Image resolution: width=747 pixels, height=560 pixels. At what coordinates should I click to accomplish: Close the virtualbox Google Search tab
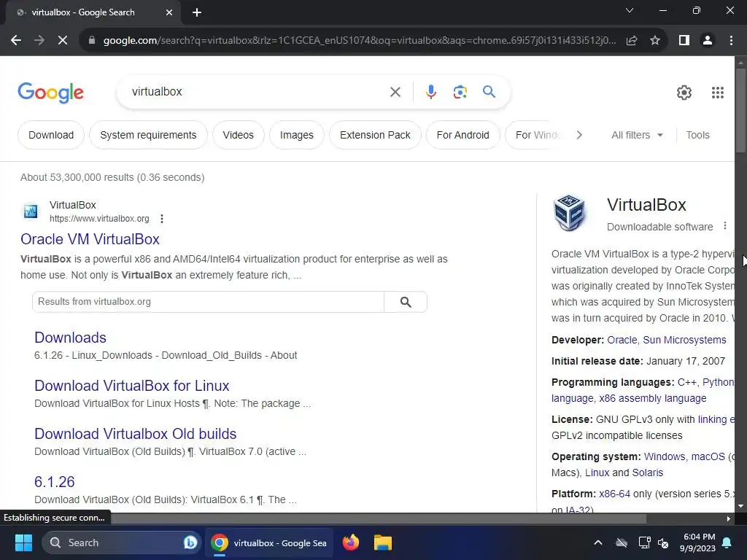169,12
